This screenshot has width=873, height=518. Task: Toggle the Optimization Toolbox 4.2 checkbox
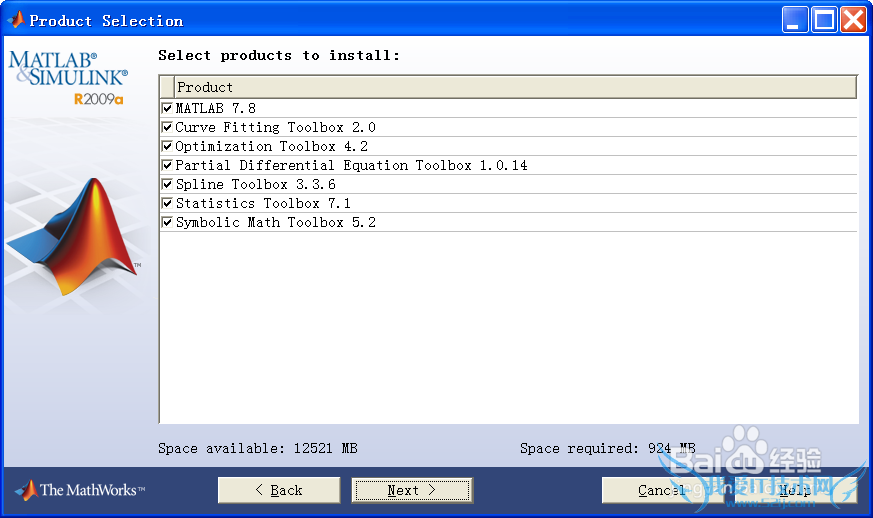coord(167,146)
